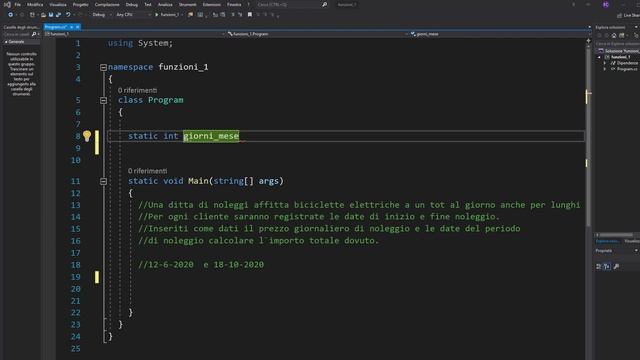Screen dimensions: 640x360
Task: Click the Solution Explorer search field
Action: point(617,44)
